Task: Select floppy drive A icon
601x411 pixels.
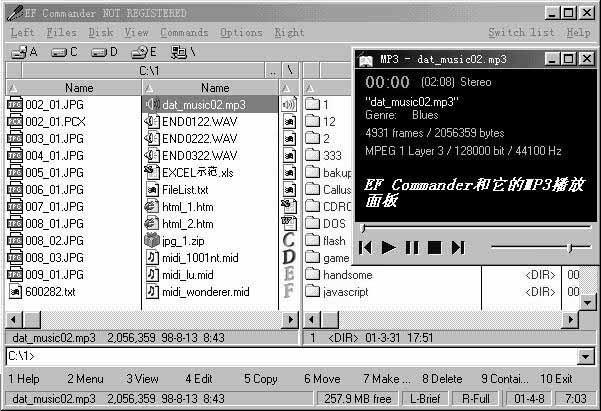Action: (x=22, y=52)
